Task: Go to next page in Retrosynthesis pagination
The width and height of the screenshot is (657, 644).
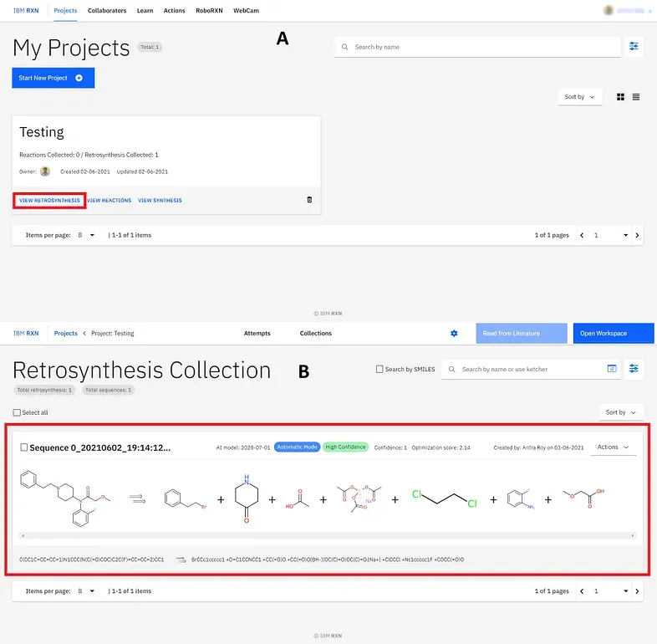Action: [637, 591]
